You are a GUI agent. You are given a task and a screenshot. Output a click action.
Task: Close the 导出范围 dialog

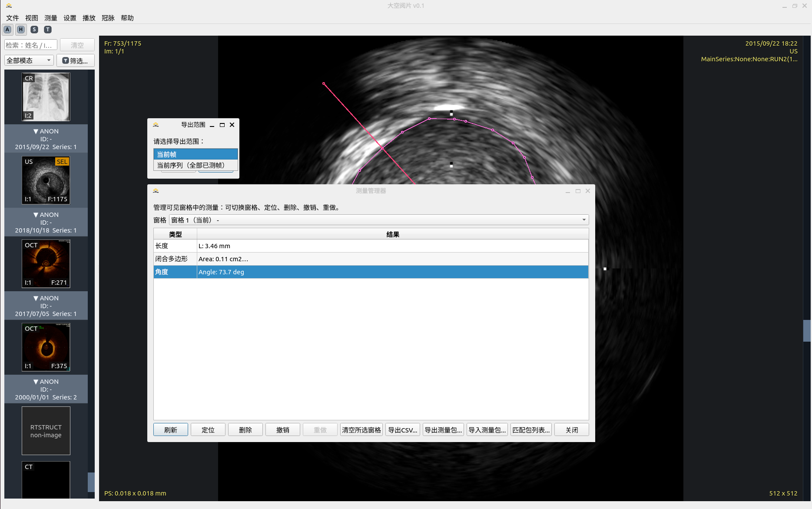[232, 125]
